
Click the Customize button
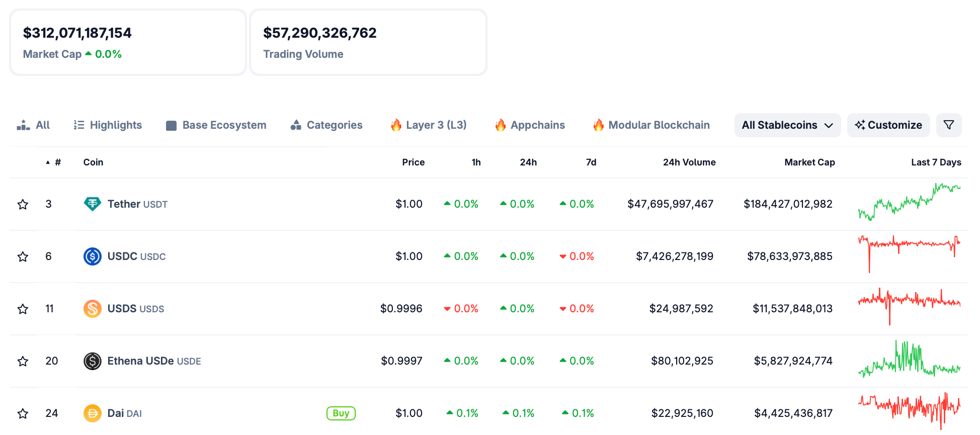click(x=888, y=125)
